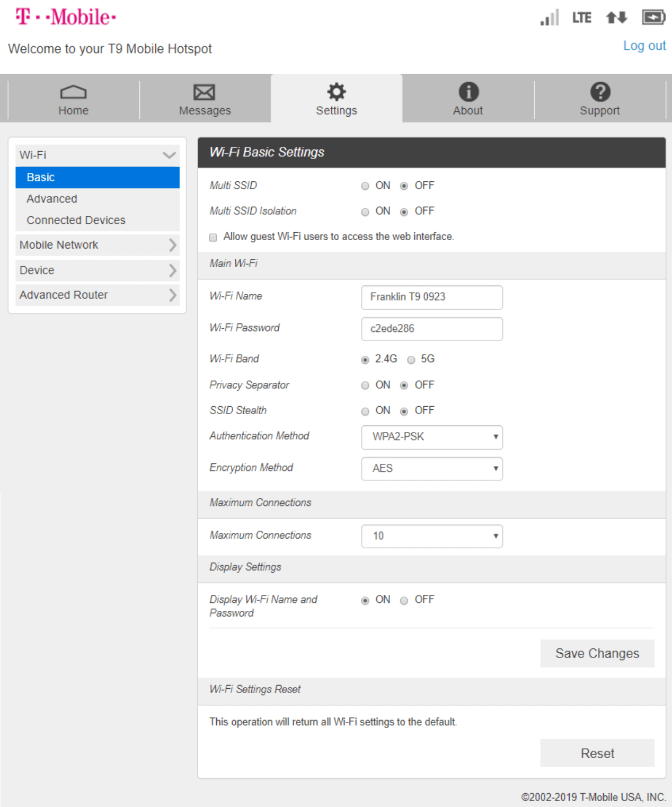The height and width of the screenshot is (807, 672).
Task: Open the Maximum Connections dropdown
Action: 432,536
